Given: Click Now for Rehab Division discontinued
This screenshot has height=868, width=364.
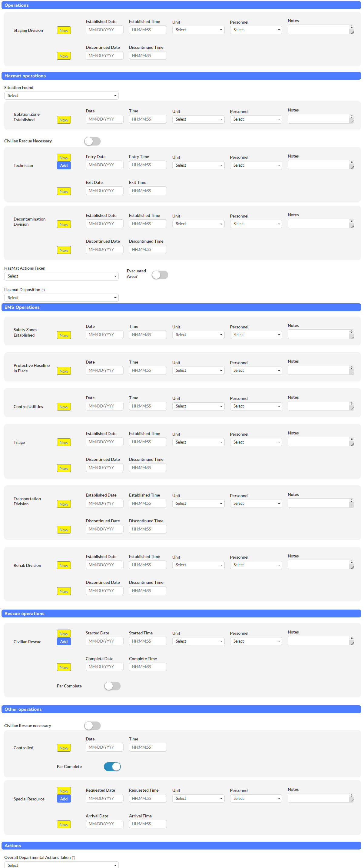Looking at the screenshot, I should tap(64, 591).
